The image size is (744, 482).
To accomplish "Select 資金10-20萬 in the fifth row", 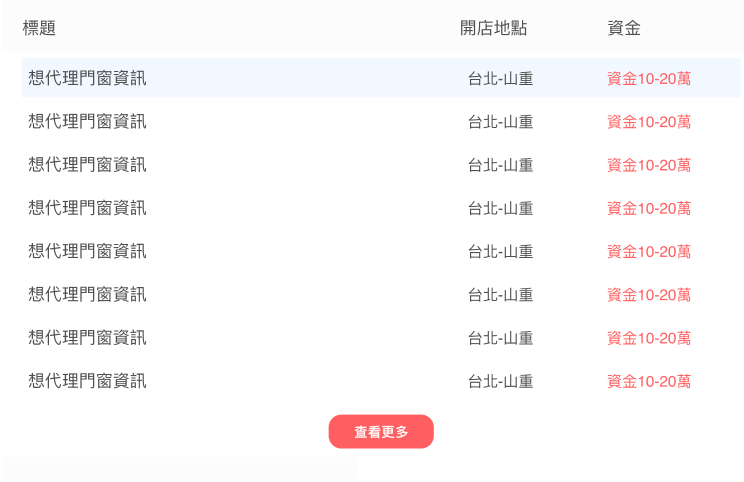I will tap(649, 251).
